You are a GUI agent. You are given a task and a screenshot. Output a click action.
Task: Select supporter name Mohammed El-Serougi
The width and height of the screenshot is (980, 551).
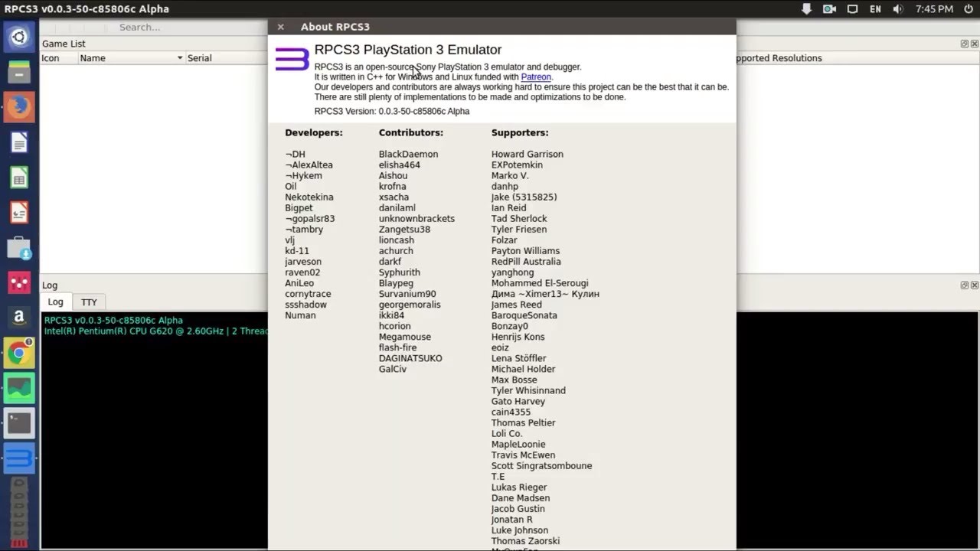click(540, 283)
